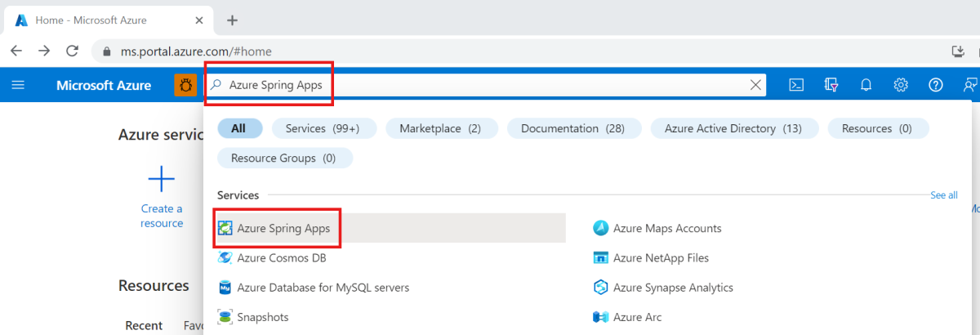
Task: Click the Azure Cosmos DB icon
Action: [225, 257]
